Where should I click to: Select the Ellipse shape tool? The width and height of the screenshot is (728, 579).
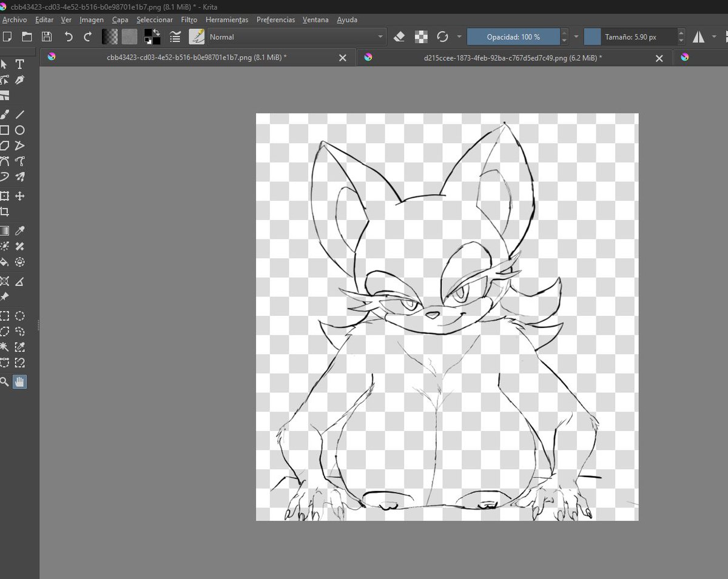click(x=20, y=130)
